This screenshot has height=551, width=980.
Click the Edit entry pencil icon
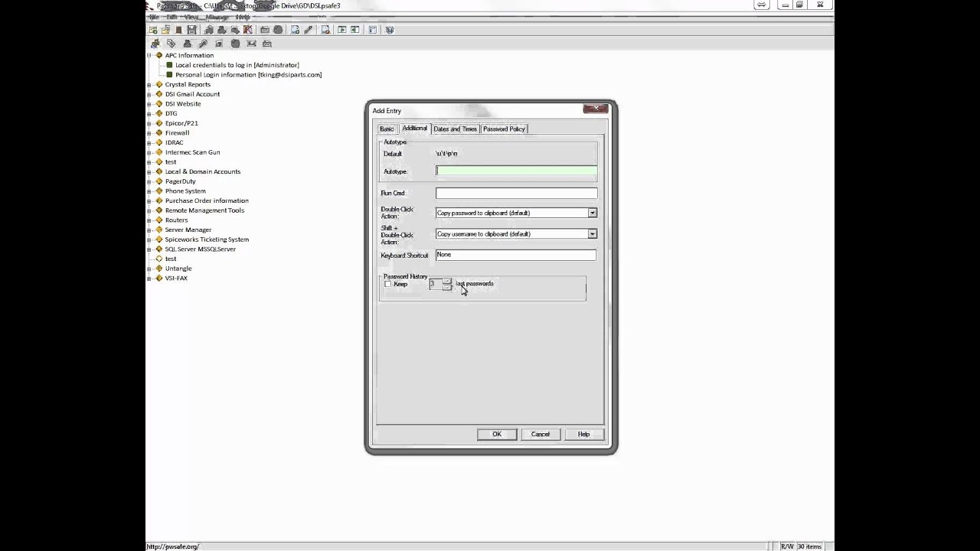(309, 30)
